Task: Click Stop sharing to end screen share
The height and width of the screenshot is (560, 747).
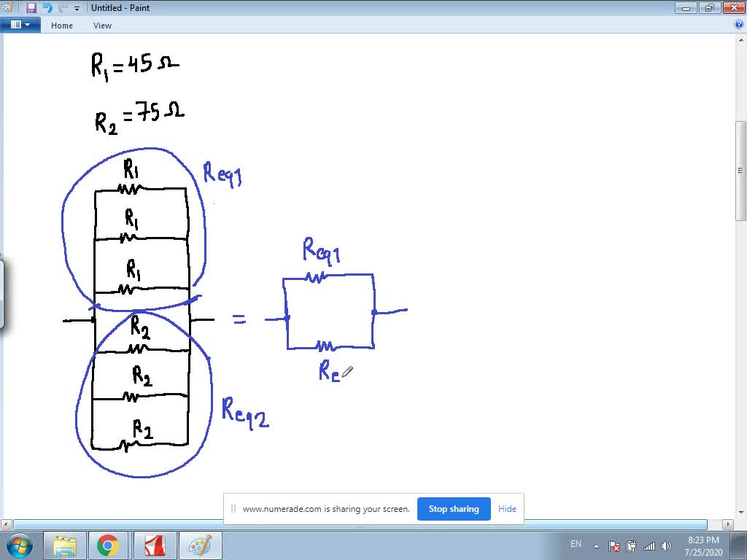Action: 454,509
